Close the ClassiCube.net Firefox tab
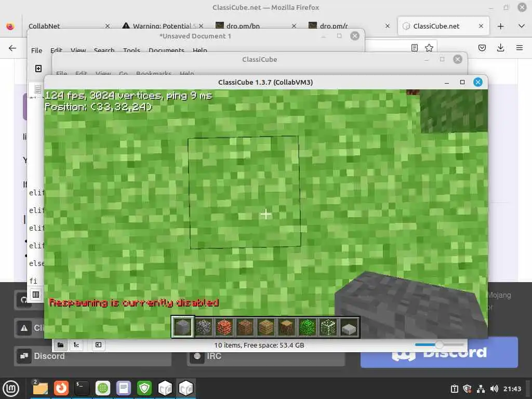532x399 pixels. click(481, 26)
